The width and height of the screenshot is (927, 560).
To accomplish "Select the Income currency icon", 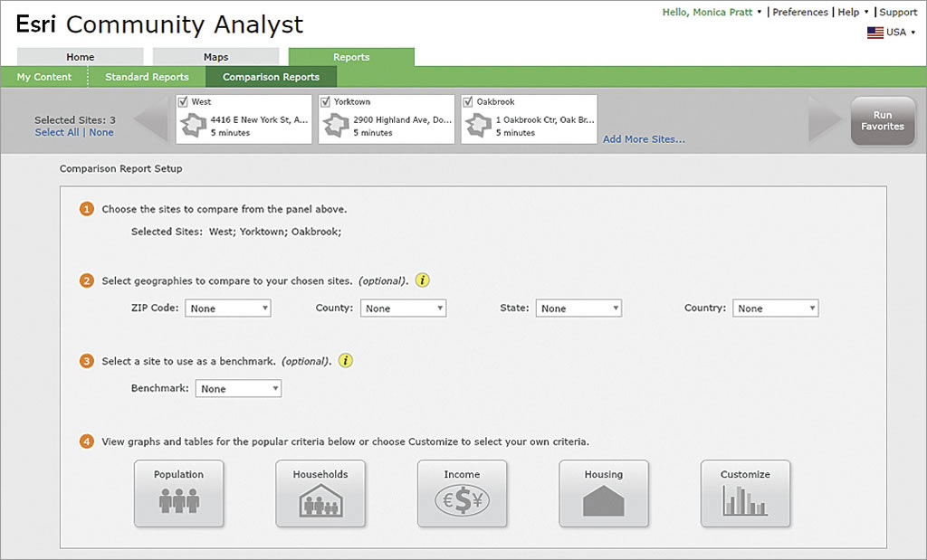I will click(463, 493).
